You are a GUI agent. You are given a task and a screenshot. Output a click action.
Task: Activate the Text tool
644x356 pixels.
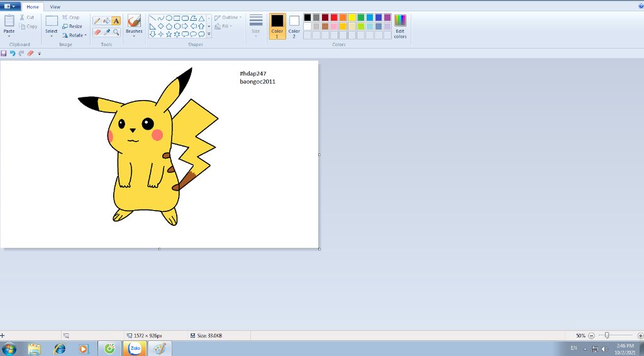tap(116, 21)
